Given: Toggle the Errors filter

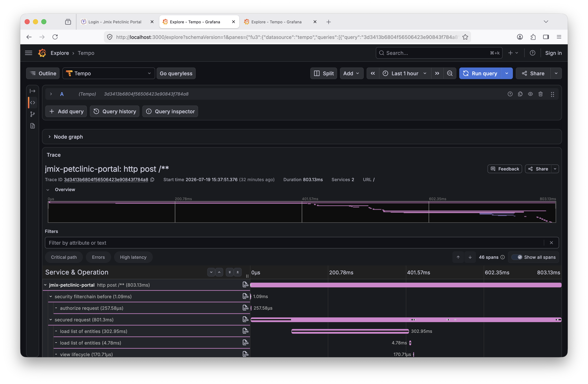Looking at the screenshot, I should [98, 257].
